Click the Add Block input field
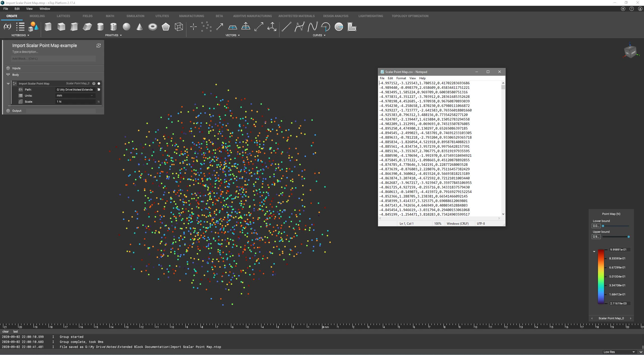This screenshot has height=355, width=644. click(x=53, y=58)
